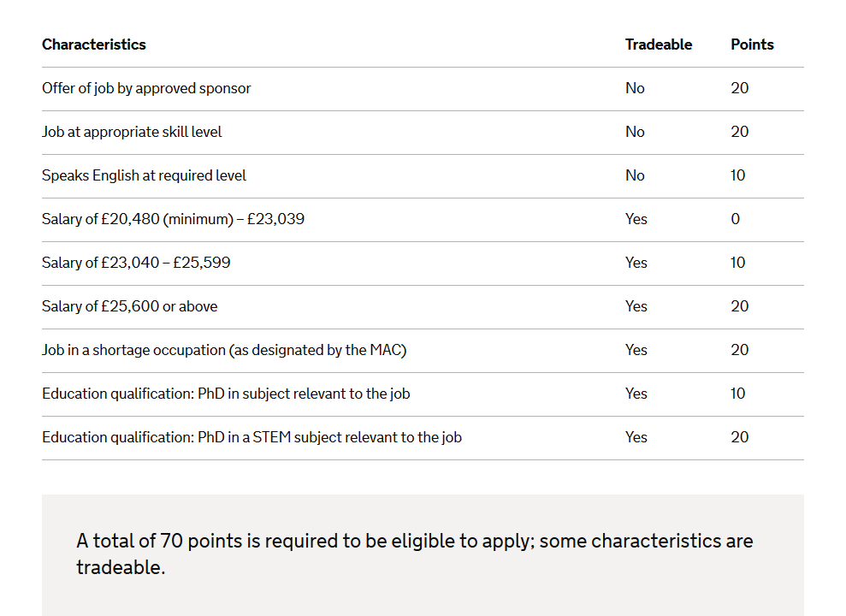This screenshot has width=846, height=616.
Task: Click 'PhD in subject relevant to the job' row
Action: click(423, 394)
